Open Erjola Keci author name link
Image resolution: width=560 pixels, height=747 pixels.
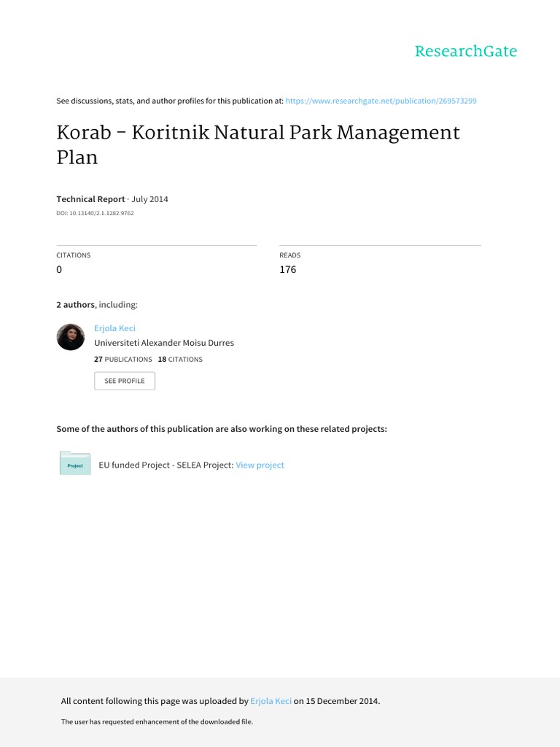114,328
